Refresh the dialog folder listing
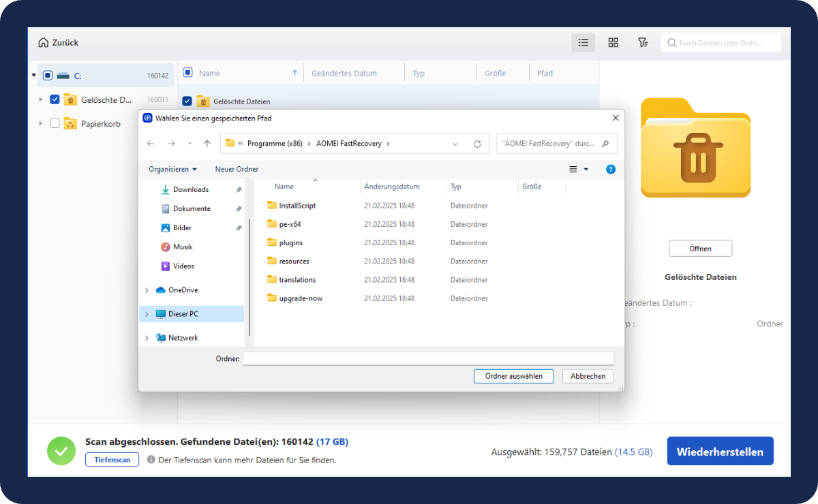This screenshot has width=818, height=504. [477, 144]
